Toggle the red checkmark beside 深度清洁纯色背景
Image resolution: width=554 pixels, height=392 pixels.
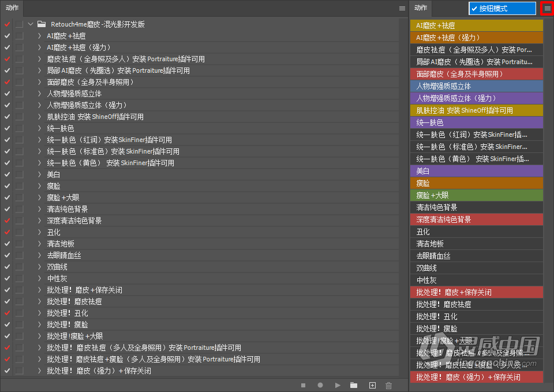(x=7, y=221)
